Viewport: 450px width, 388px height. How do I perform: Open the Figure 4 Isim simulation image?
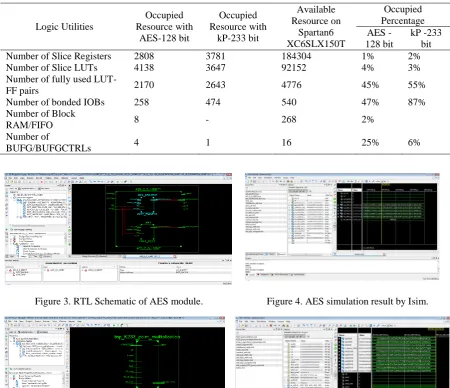pyautogui.click(x=342, y=227)
